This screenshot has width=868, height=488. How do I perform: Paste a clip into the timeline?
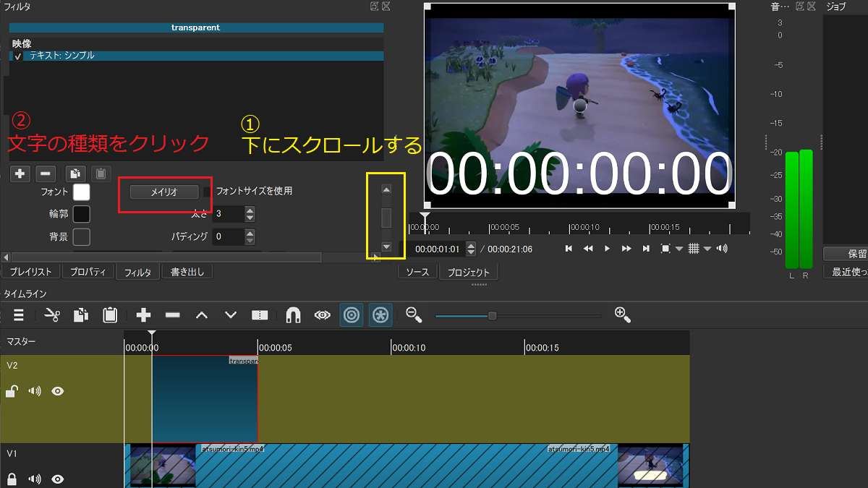[109, 314]
